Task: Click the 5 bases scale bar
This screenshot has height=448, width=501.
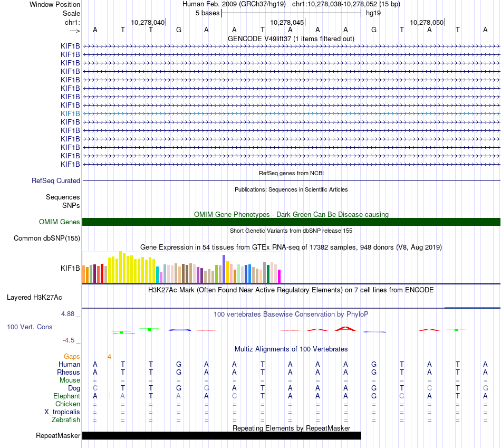Action: (291, 13)
